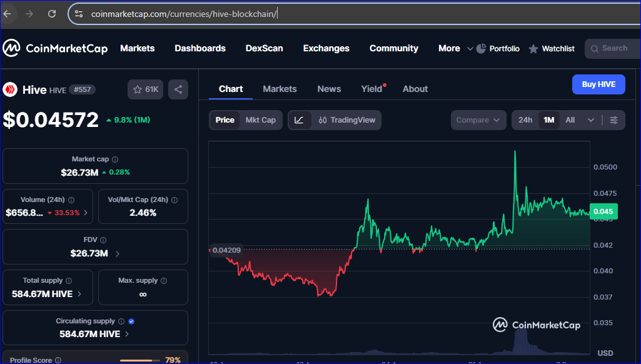Expand the More menu chevron
Viewport: 641px width, 364px height.
coord(470,49)
